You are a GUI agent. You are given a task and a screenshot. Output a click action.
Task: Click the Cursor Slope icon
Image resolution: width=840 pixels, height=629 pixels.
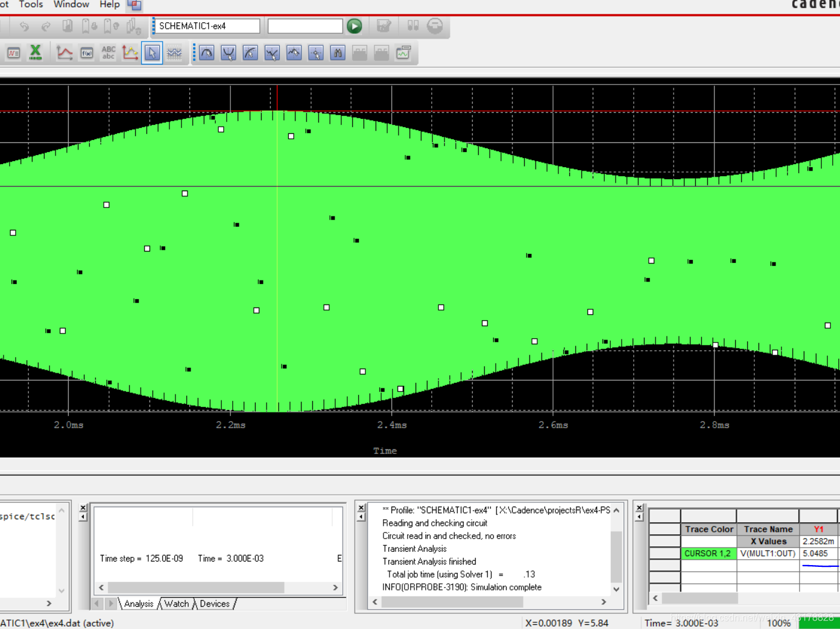point(250,53)
